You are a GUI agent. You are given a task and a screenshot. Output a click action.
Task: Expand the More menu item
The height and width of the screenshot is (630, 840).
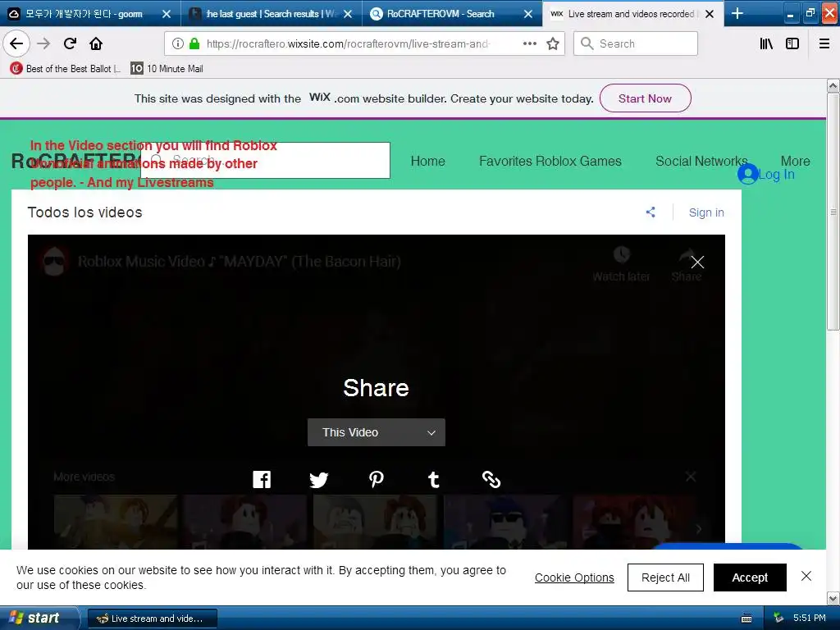coord(795,162)
